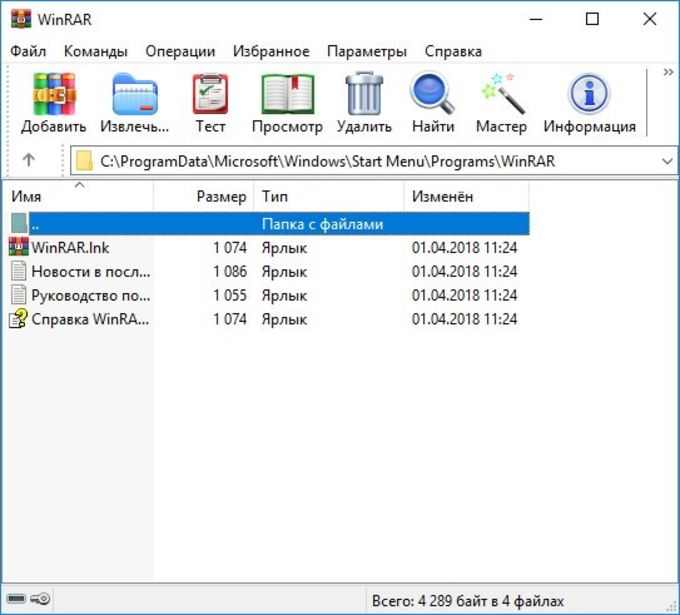Click the Извлечь (Extract) folder icon

click(135, 94)
